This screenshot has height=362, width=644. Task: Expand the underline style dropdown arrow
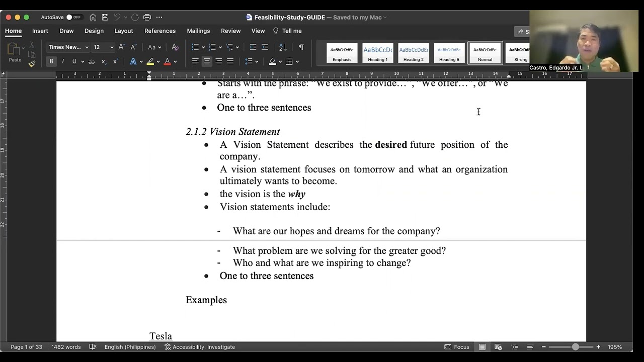pos(82,62)
